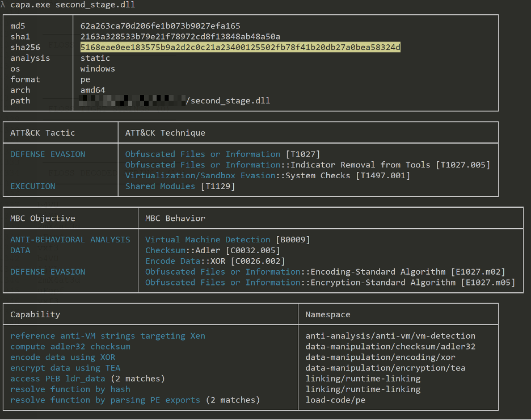Viewport: 531px width, 420px height.
Task: Click 'DEFENSE EVASION' in the MBC Objective table
Action: point(48,272)
